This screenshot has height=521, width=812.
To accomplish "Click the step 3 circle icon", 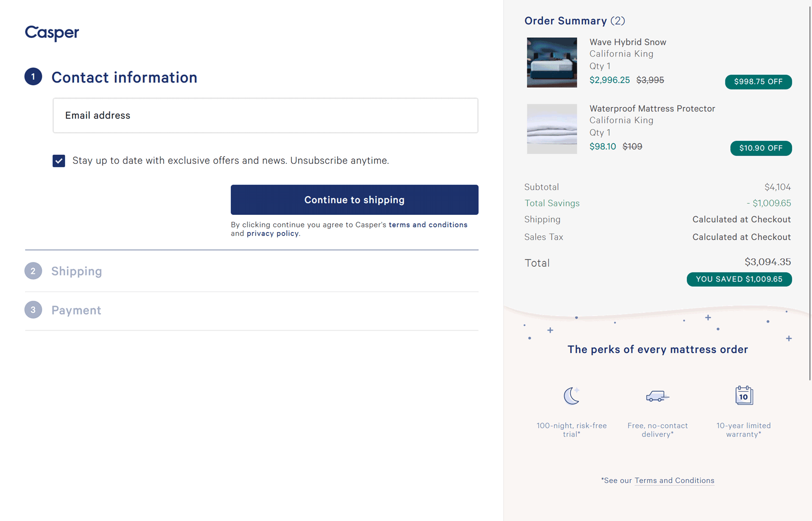I will coord(33,310).
